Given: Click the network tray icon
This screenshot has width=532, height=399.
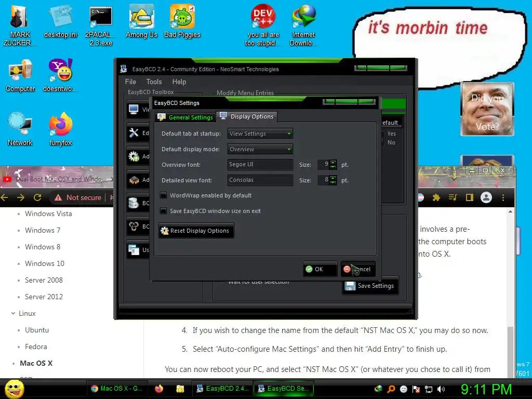Looking at the screenshot, I should click(x=429, y=389).
